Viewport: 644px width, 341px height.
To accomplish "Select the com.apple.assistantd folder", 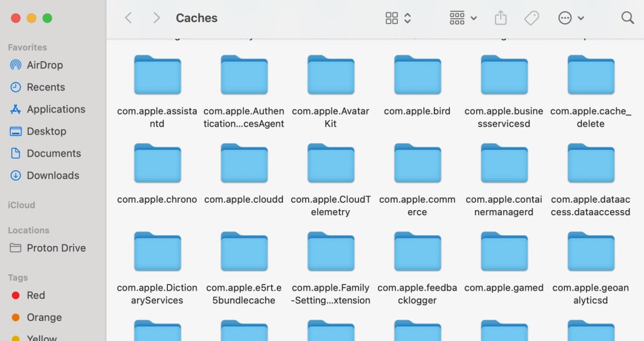I will pos(157,75).
